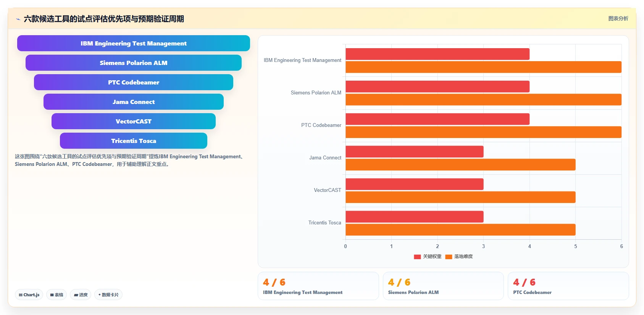
Task: Select the Siemens Polarion ALM funnel bar
Action: click(x=134, y=63)
